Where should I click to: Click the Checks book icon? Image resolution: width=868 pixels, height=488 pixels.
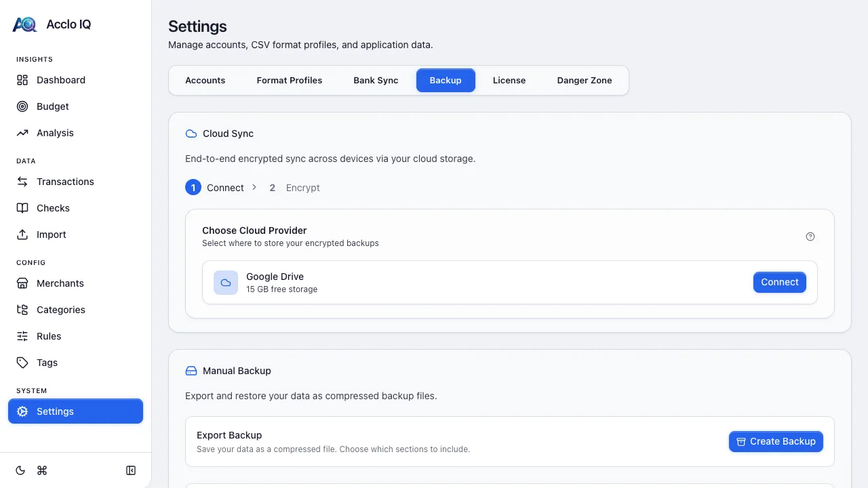tap(22, 208)
